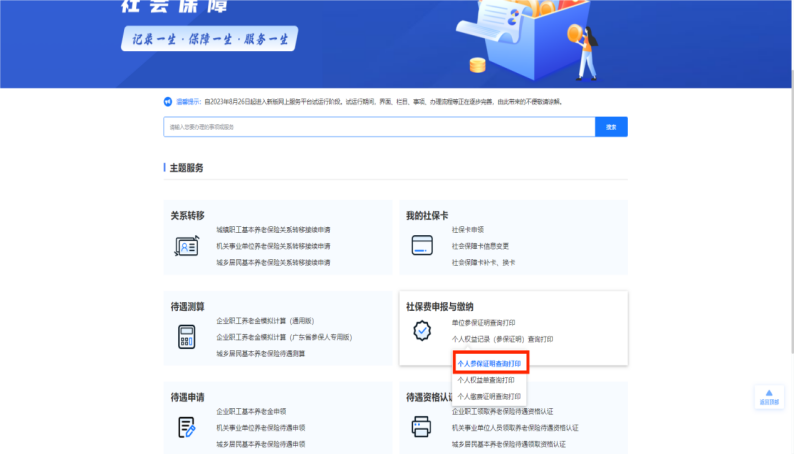Open 机关事业单位人员领取养老保险待遇资格认证

tap(515, 428)
